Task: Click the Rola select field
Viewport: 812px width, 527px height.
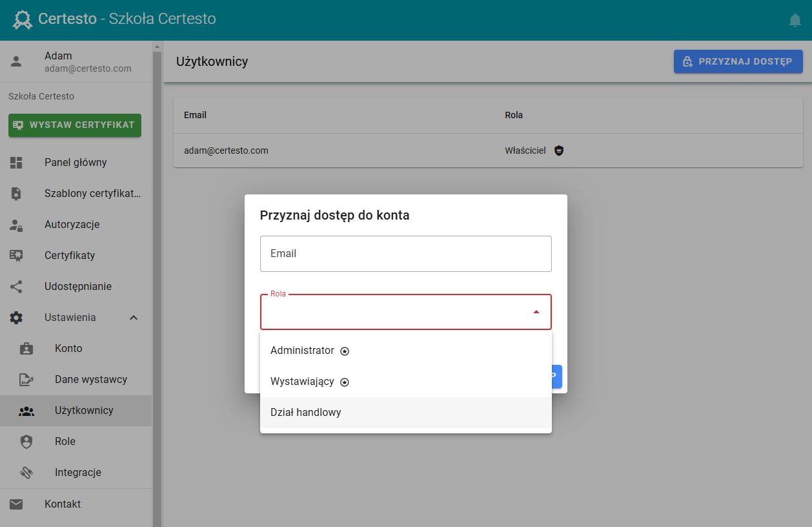Action: pos(406,312)
